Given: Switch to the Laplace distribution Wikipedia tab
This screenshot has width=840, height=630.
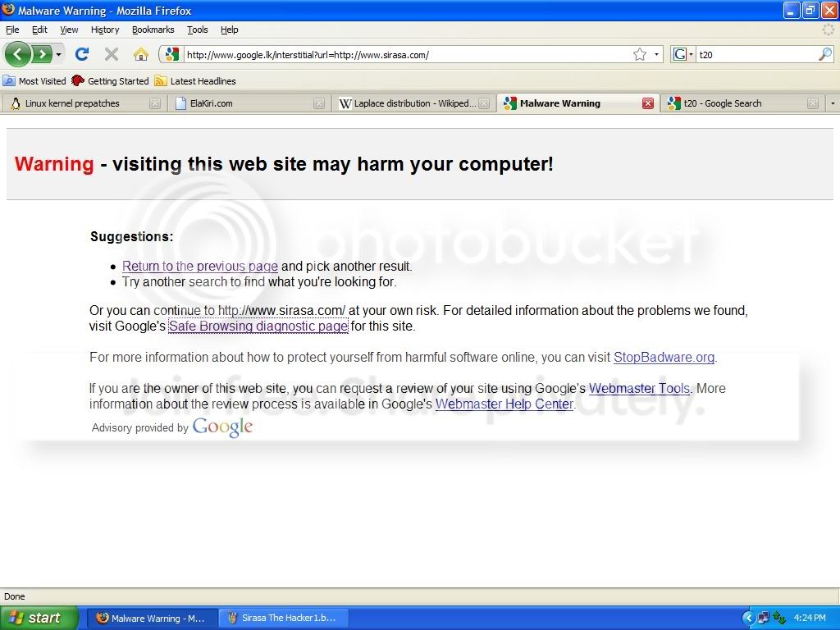Looking at the screenshot, I should coord(409,103).
